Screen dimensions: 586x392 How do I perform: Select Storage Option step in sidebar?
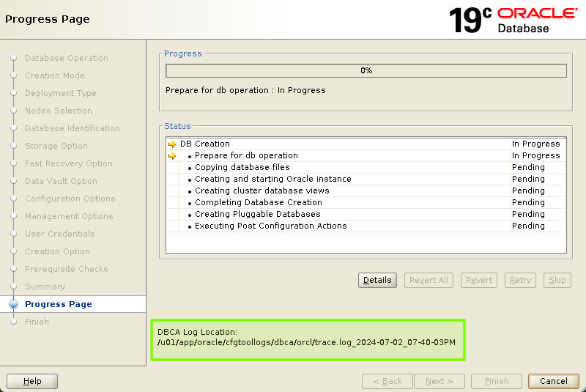(56, 146)
